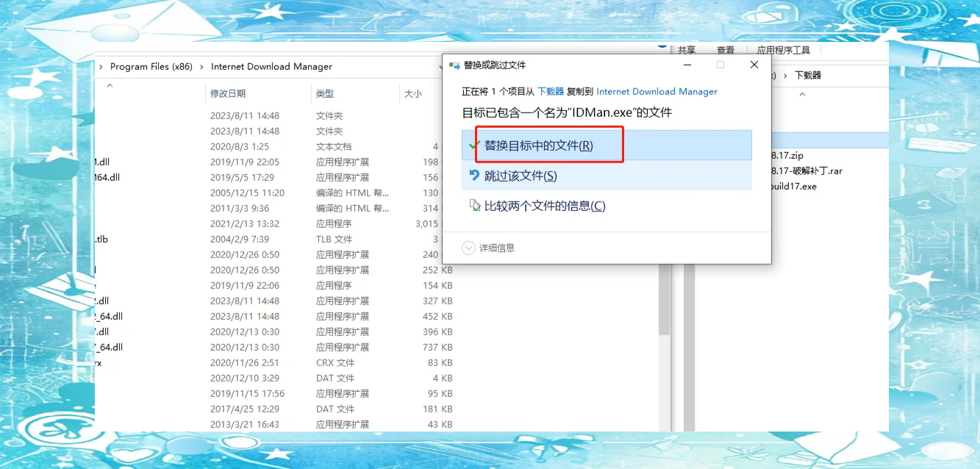Click the 327 KB size cell
Image resolution: width=980 pixels, height=469 pixels.
[437, 301]
